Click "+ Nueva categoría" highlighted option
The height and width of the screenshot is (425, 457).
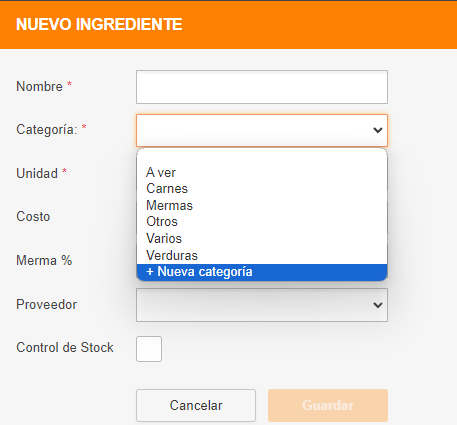pos(262,272)
